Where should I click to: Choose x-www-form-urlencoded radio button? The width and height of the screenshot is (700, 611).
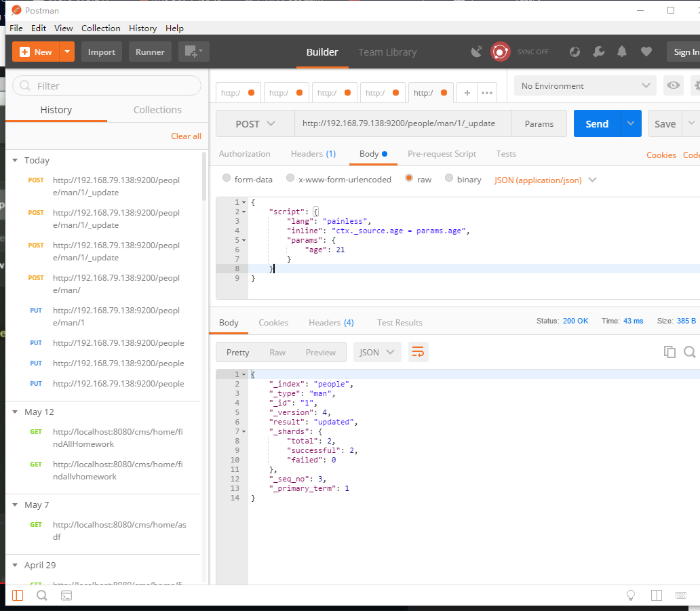click(290, 179)
